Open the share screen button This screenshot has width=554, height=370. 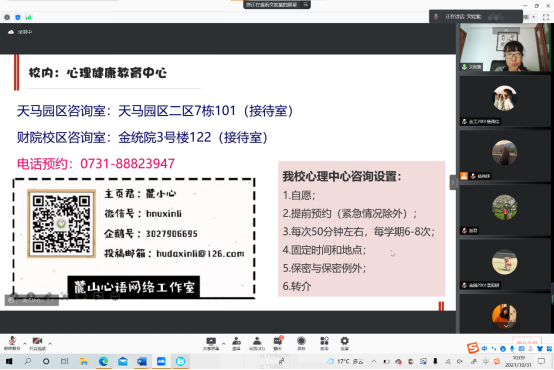(211, 343)
